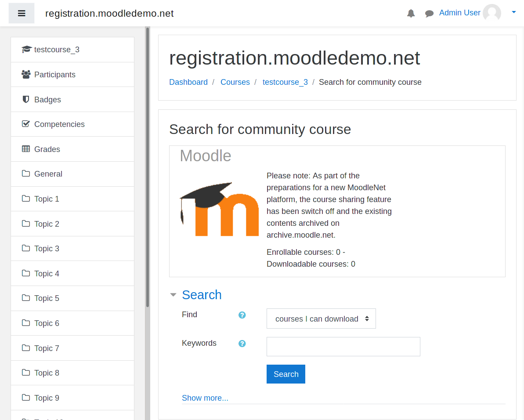The image size is (524, 420).
Task: Click the Topic 4 folder icon
Action: (26, 273)
